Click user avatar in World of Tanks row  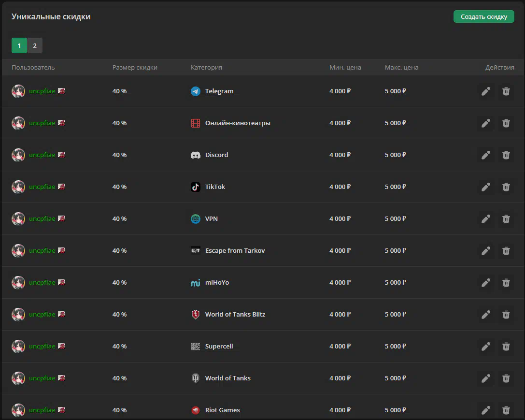[18, 378]
